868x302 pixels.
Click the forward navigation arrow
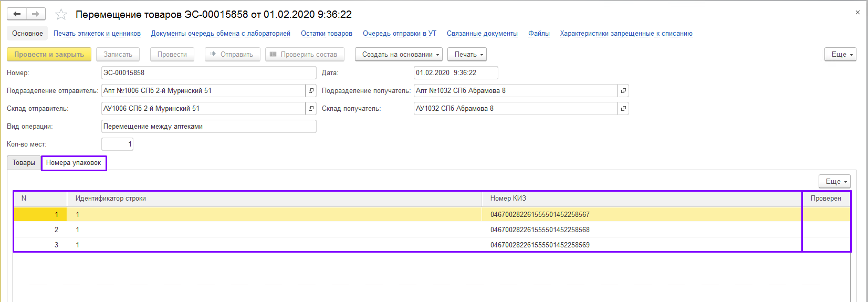coord(36,14)
